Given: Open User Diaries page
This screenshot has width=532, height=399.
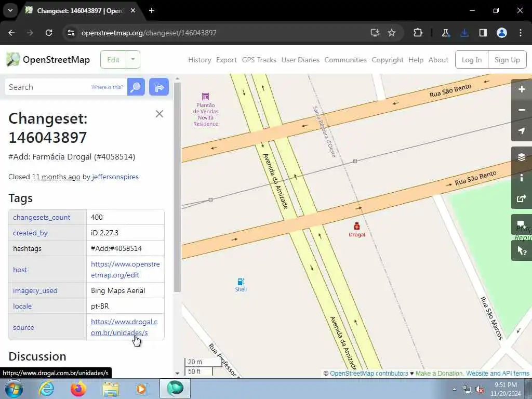Looking at the screenshot, I should coord(300,60).
